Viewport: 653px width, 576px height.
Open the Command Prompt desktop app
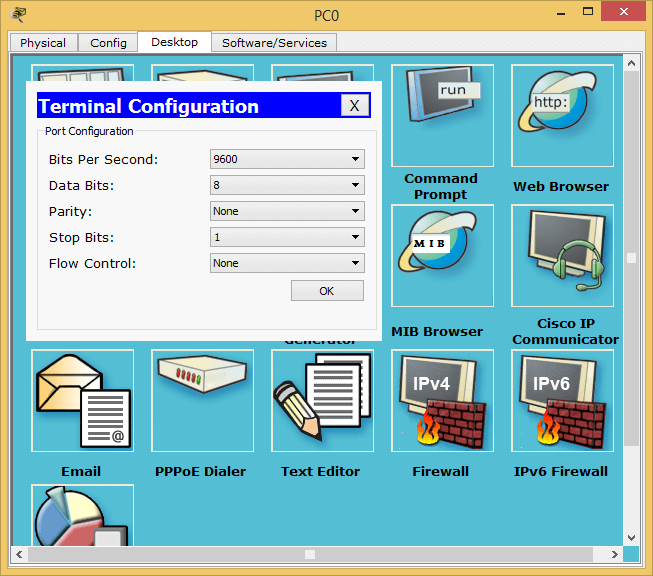point(442,115)
